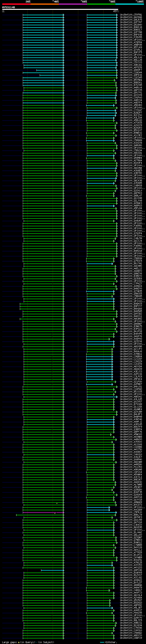Click hit label UniRef100_C5YIY3
Image resolution: width=146 pixels, height=644 pixels.
(x=131, y=63)
